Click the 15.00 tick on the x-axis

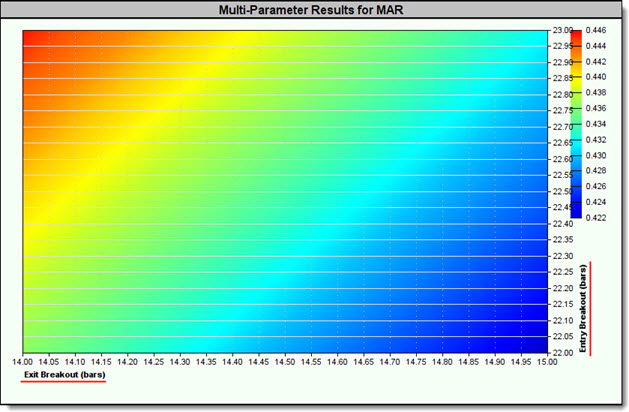point(548,360)
